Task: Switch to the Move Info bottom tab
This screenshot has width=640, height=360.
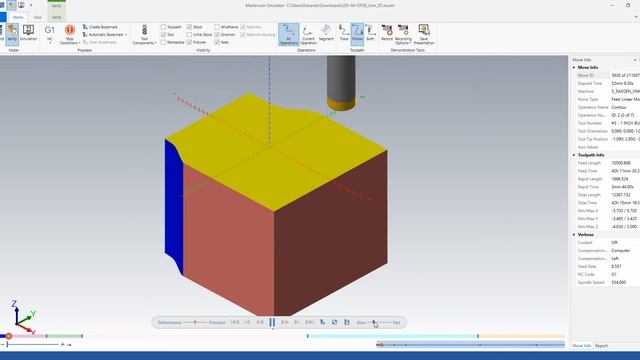Action: point(581,346)
